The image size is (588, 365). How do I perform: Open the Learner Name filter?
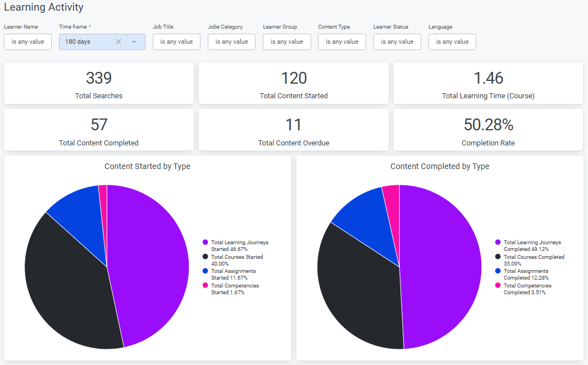tap(28, 42)
